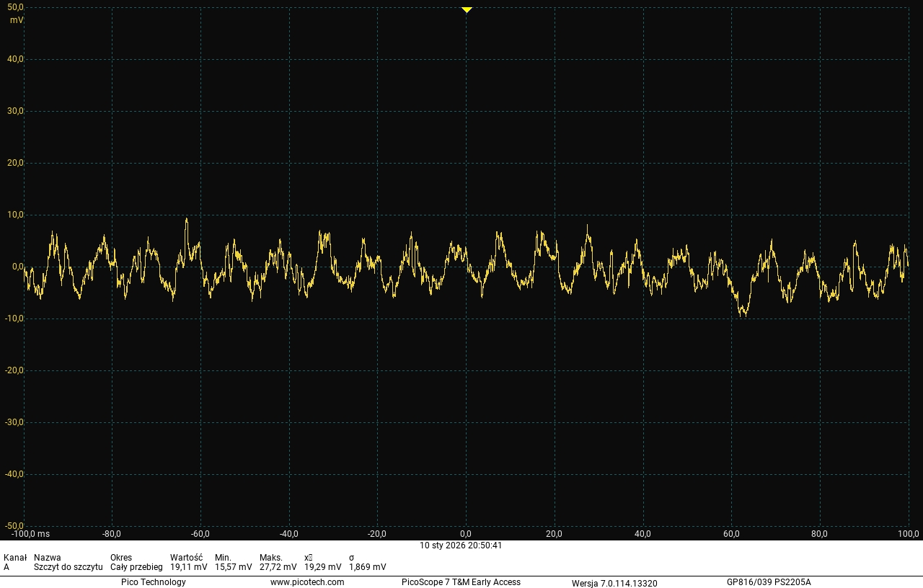The image size is (923, 588).
Task: Click the 50,0 mV top axis label
Action: (x=16, y=7)
